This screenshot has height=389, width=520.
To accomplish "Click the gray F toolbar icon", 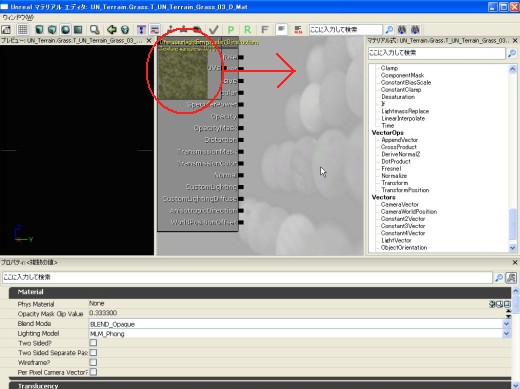I will (x=265, y=30).
